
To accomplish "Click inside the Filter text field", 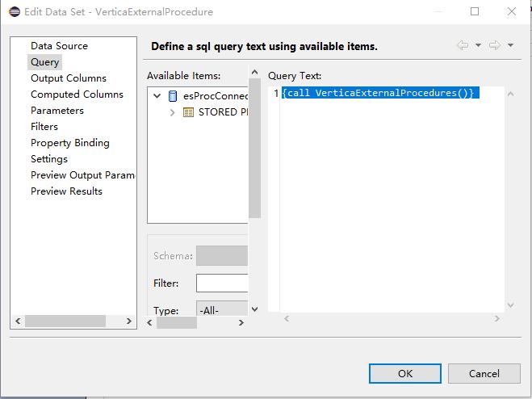I will (x=222, y=283).
